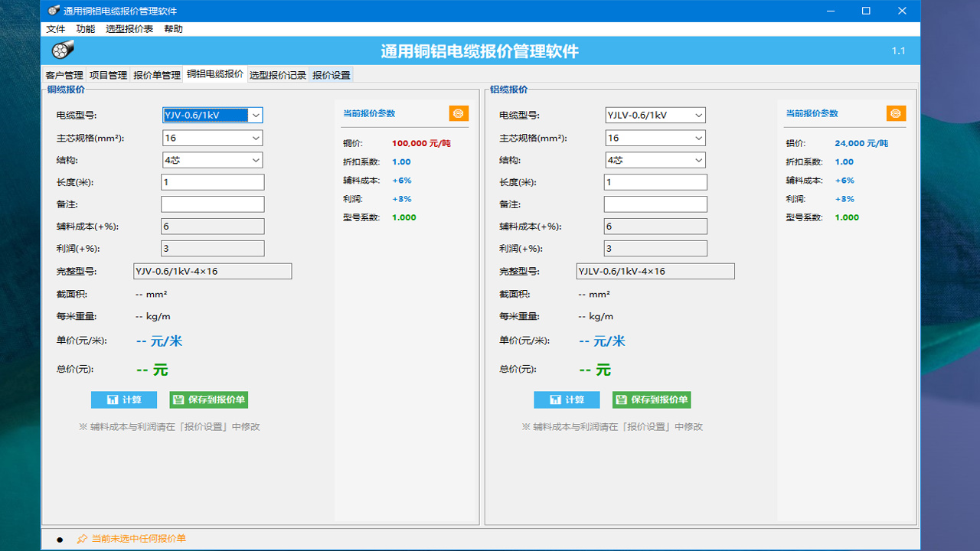
Task: Select the 铜铝电缆报价 tab
Action: click(x=215, y=74)
